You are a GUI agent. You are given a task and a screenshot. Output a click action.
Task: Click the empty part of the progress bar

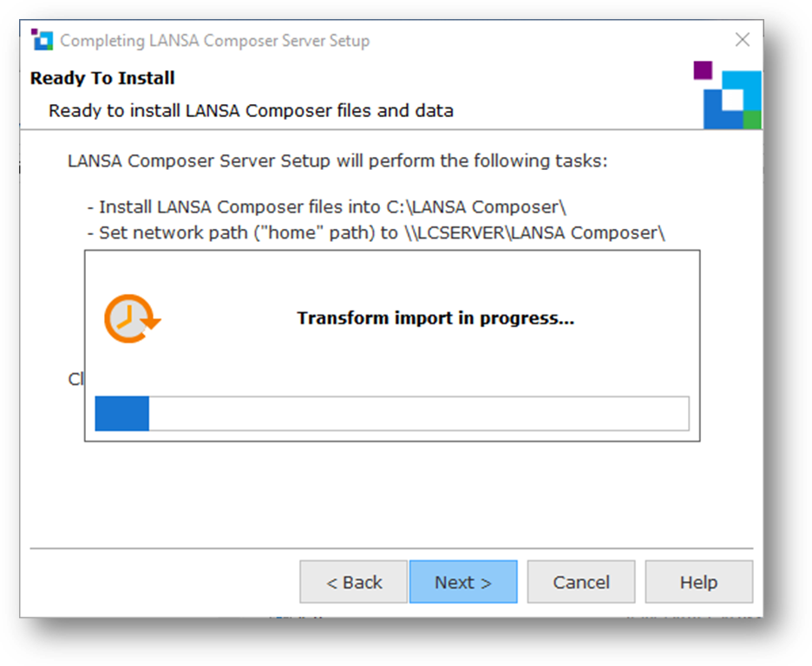pyautogui.click(x=418, y=414)
